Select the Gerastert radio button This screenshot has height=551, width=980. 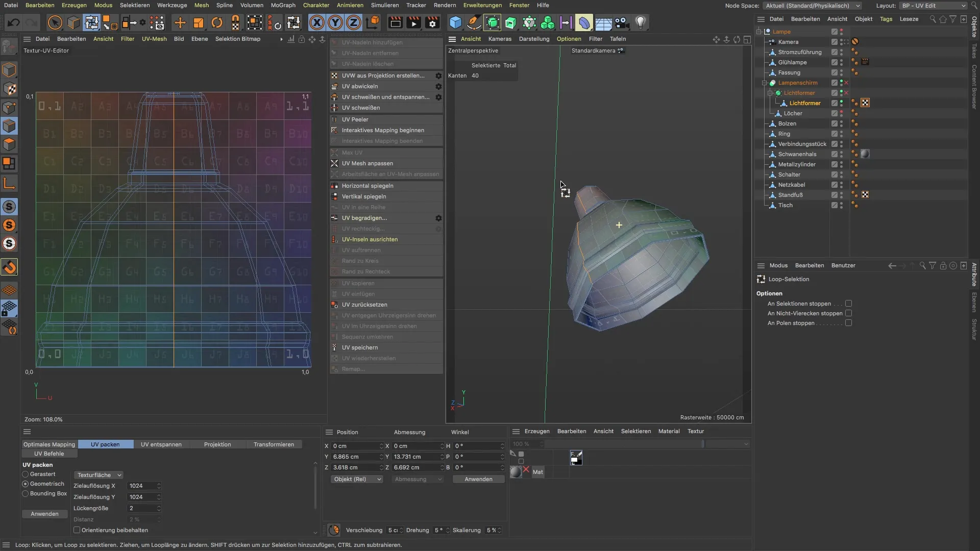pyautogui.click(x=25, y=474)
